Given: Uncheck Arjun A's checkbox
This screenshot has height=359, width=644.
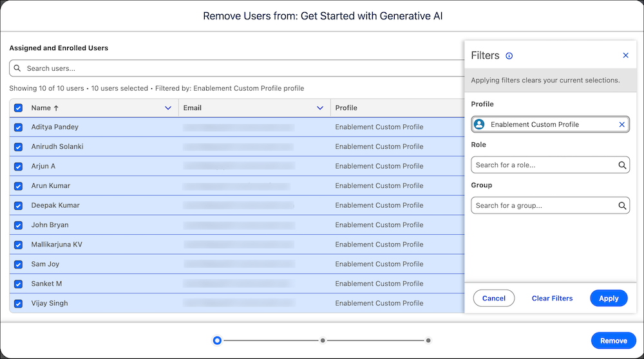Looking at the screenshot, I should pos(18,167).
